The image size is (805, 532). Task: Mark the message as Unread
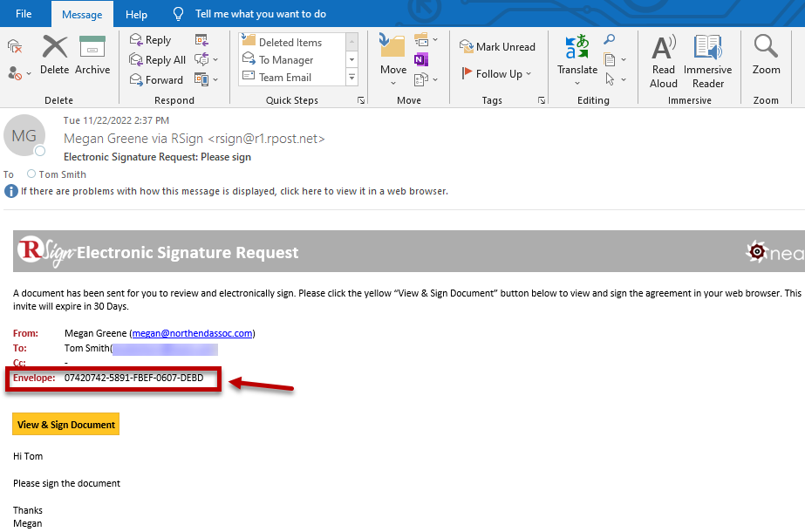click(497, 47)
